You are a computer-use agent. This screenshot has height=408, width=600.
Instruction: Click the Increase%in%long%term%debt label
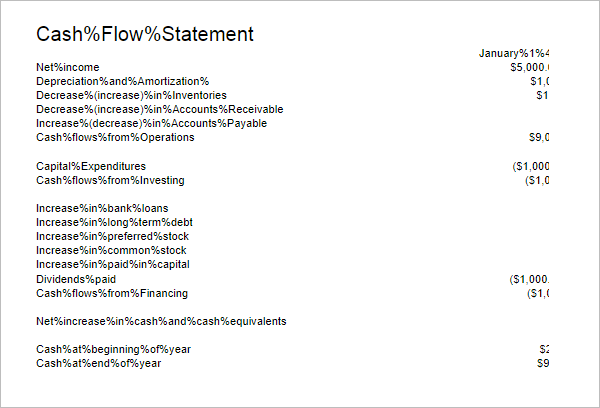click(114, 222)
